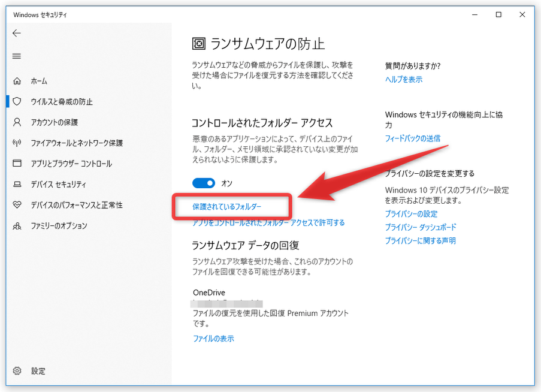Select デバイスのパフォーマンスと正常性 menu item
The width and height of the screenshot is (541, 392).
coord(77,205)
